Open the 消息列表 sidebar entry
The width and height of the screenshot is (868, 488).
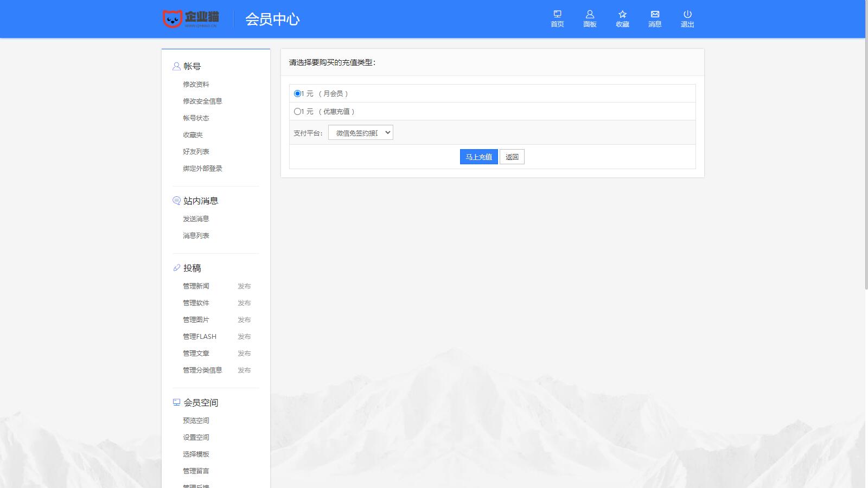(x=196, y=235)
